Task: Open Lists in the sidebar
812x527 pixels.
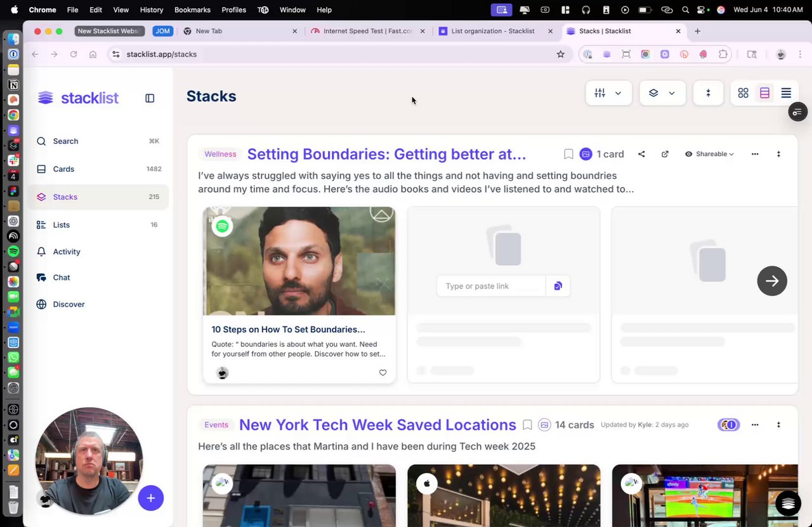Action: 98,225
